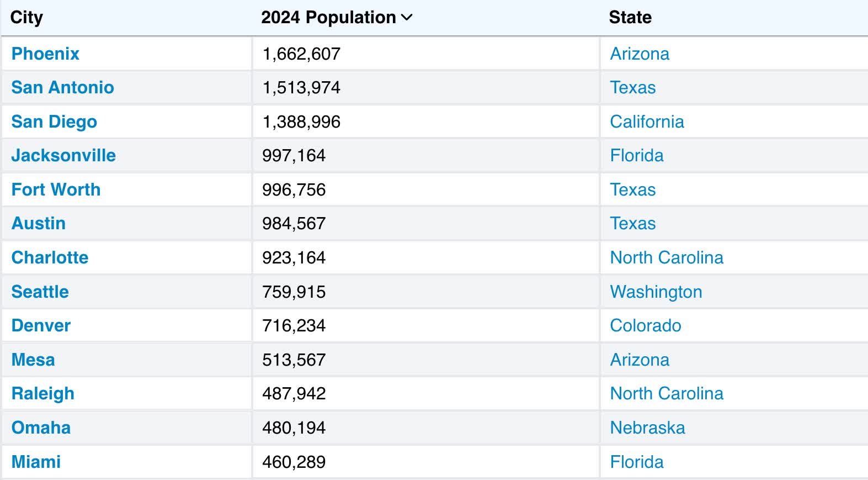The image size is (868, 480).
Task: Click the Washington state link
Action: 656,292
